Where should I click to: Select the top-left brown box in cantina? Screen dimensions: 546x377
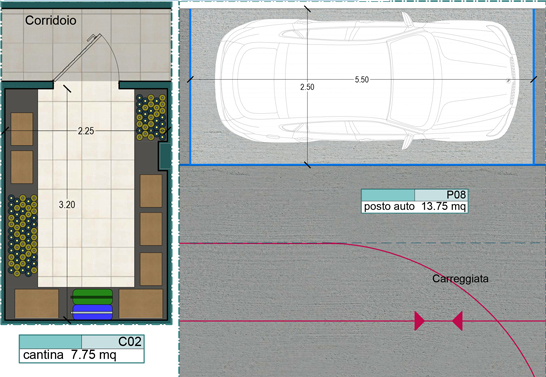pos(22,129)
